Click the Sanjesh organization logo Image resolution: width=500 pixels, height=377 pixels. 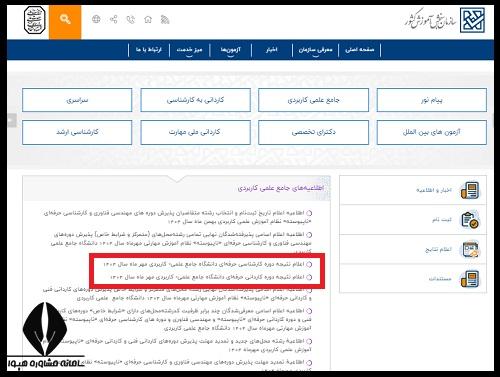(x=472, y=20)
